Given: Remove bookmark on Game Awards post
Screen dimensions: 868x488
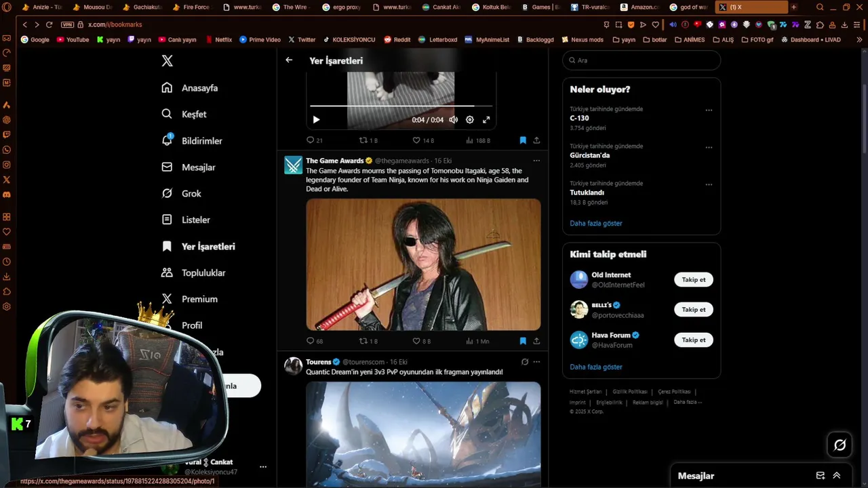Looking at the screenshot, I should [x=523, y=341].
